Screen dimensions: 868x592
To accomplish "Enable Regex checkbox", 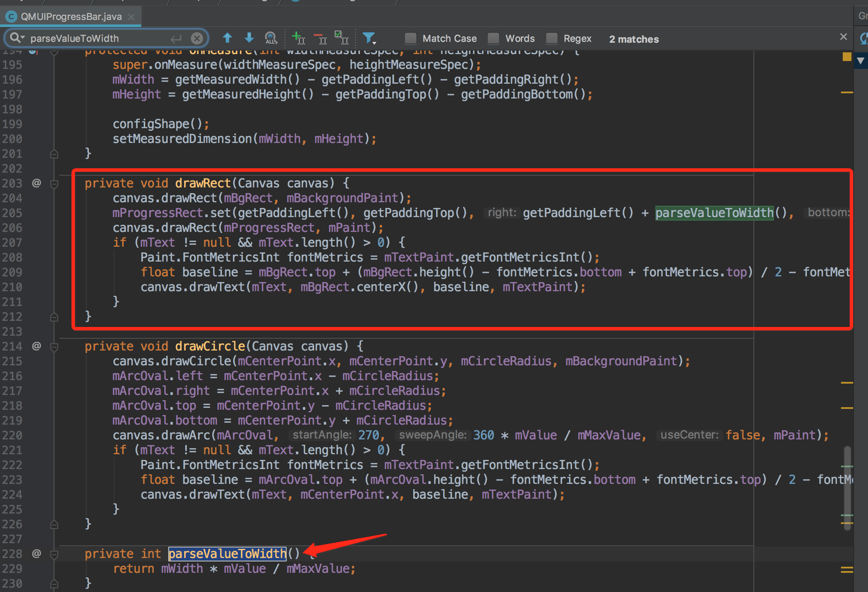I will 552,38.
